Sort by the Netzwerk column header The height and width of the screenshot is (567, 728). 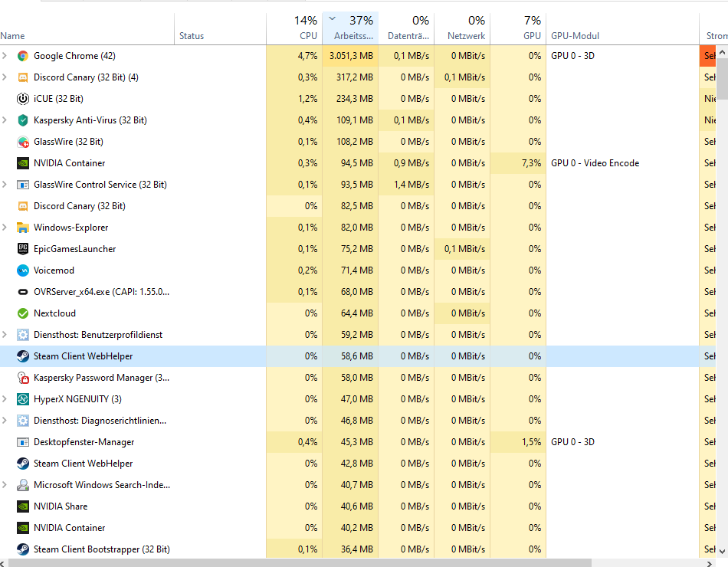click(x=462, y=29)
